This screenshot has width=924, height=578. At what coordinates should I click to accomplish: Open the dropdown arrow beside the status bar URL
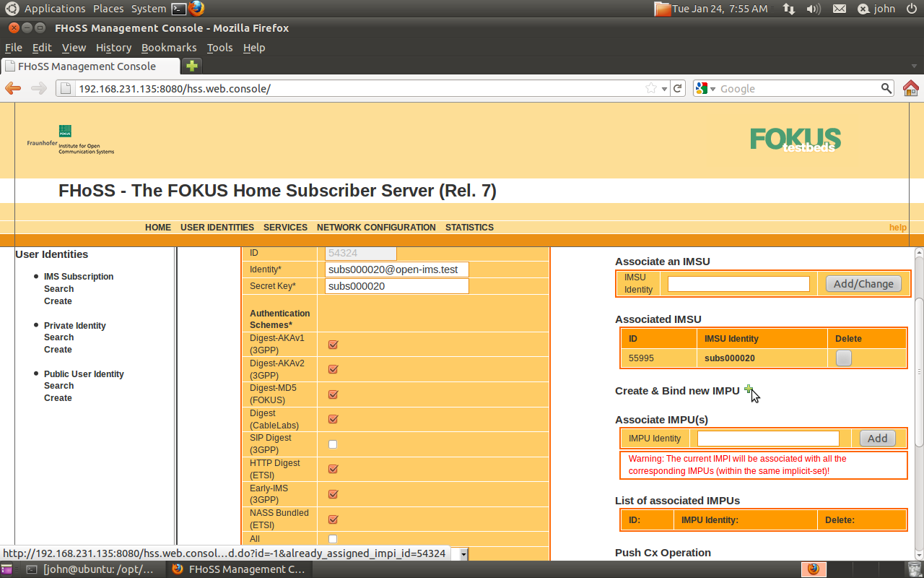[x=463, y=553]
